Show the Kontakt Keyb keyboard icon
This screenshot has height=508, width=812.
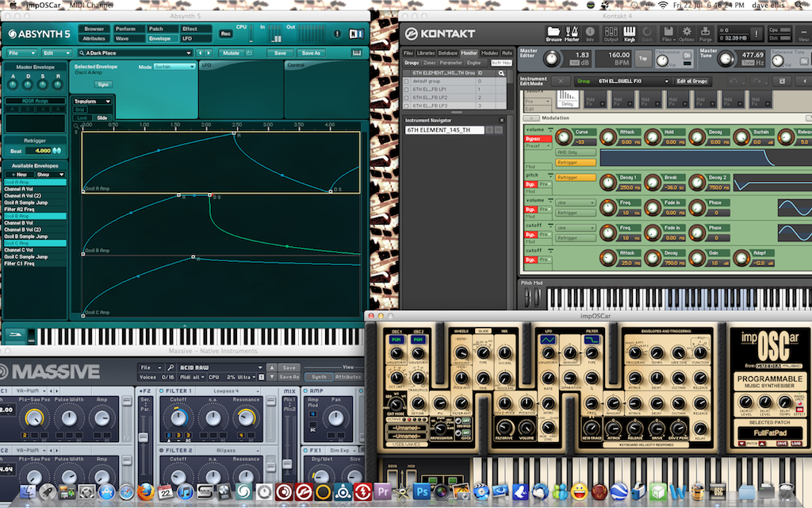629,33
